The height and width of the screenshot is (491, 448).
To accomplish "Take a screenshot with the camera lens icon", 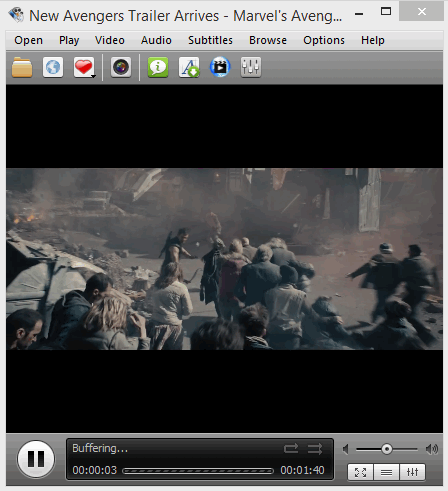I will (121, 67).
